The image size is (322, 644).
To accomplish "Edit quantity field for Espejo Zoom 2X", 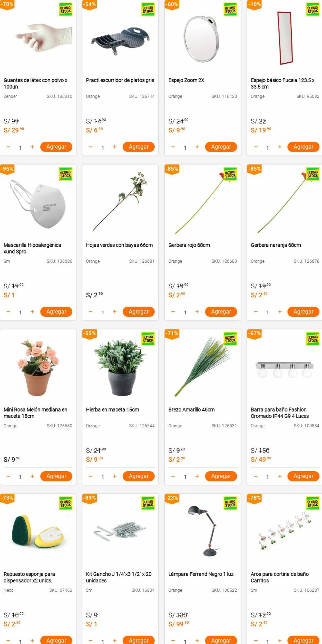I will [185, 148].
